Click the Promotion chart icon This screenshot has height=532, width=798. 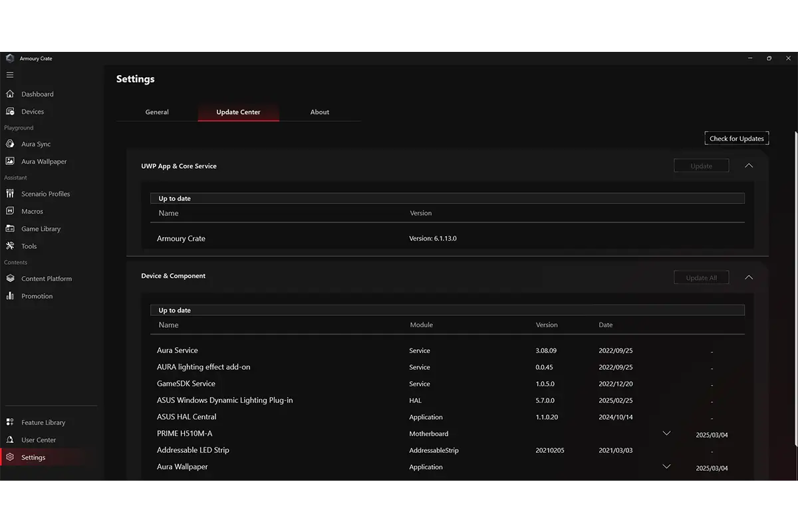point(10,296)
